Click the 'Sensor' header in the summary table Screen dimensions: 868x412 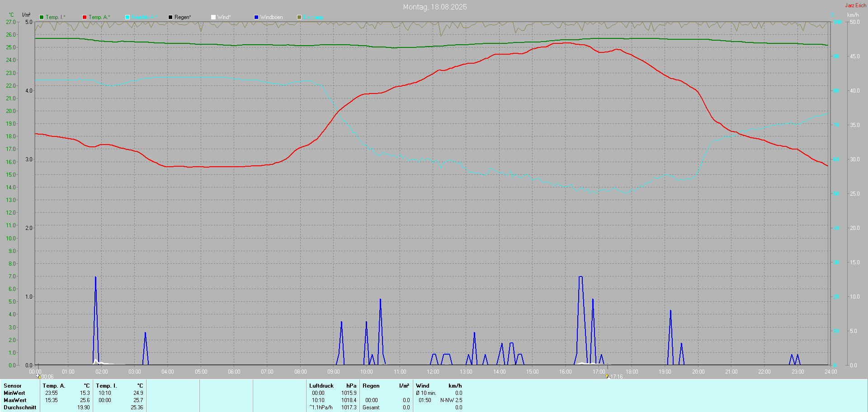coord(13,386)
